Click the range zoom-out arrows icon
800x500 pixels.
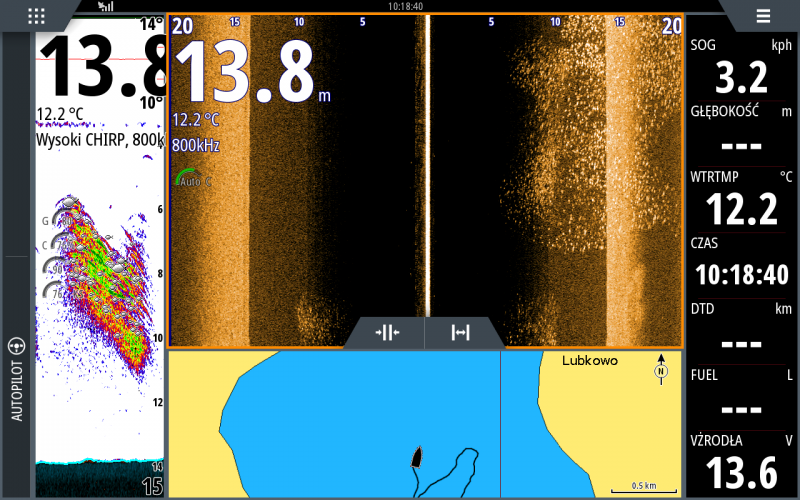[461, 333]
